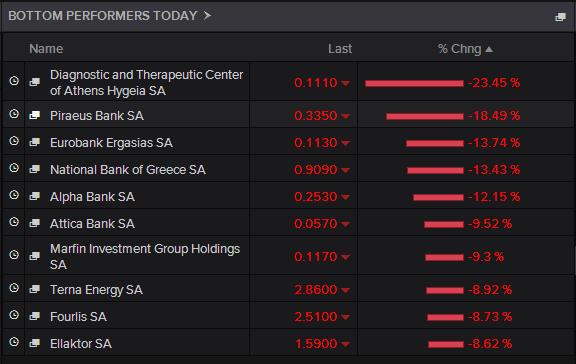Click window icon next to Eurobank Ergasias SA
This screenshot has height=364, width=576.
click(x=35, y=142)
